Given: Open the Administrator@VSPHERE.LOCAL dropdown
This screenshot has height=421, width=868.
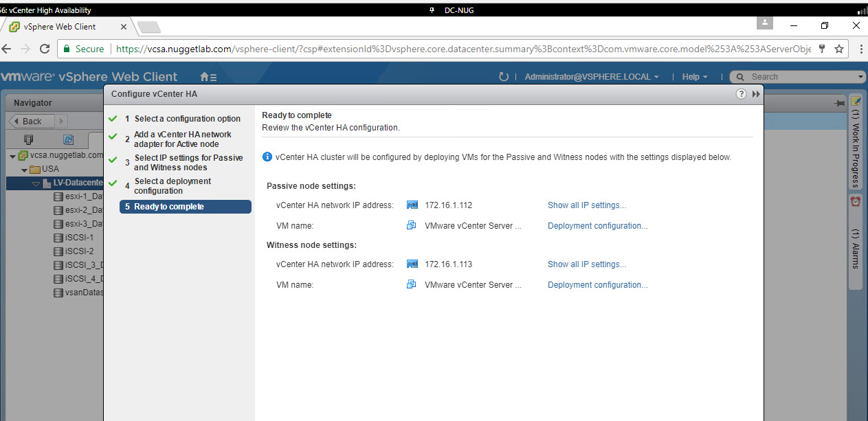Looking at the screenshot, I should (x=591, y=77).
